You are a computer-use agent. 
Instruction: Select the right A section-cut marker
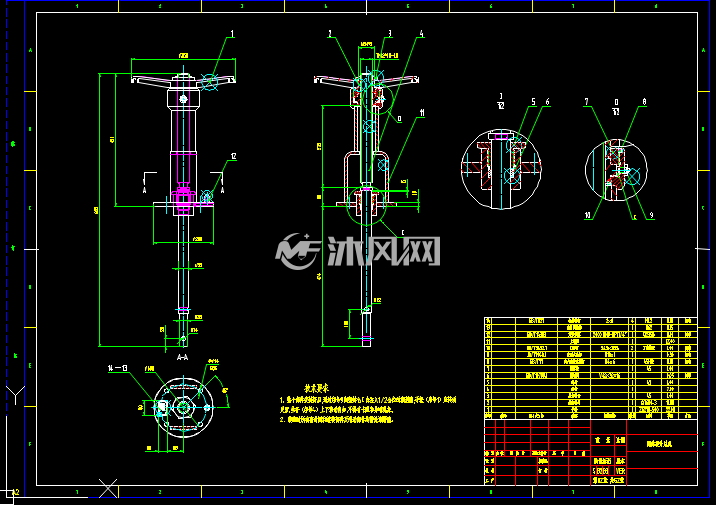pyautogui.click(x=222, y=190)
